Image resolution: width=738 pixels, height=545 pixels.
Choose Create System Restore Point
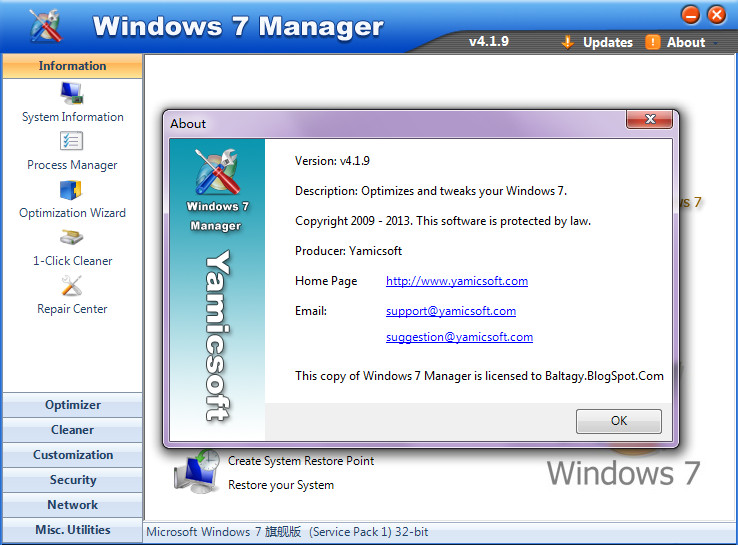click(x=301, y=461)
